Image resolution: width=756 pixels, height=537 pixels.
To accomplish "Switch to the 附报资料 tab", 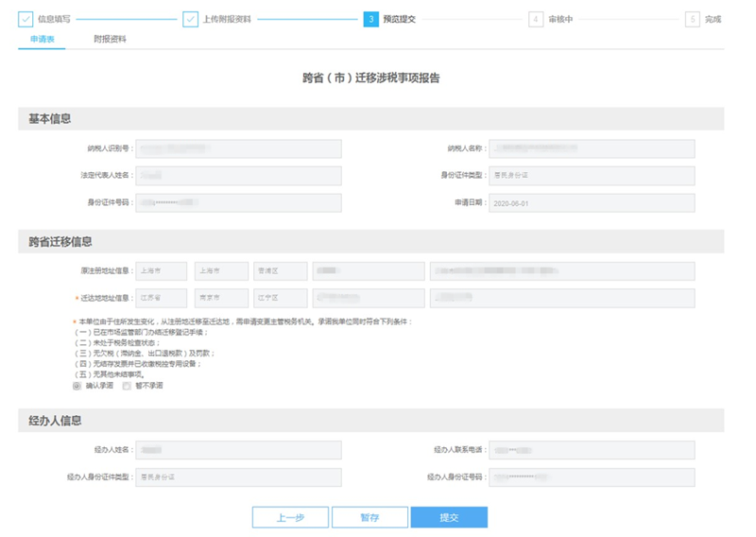I will [x=110, y=40].
